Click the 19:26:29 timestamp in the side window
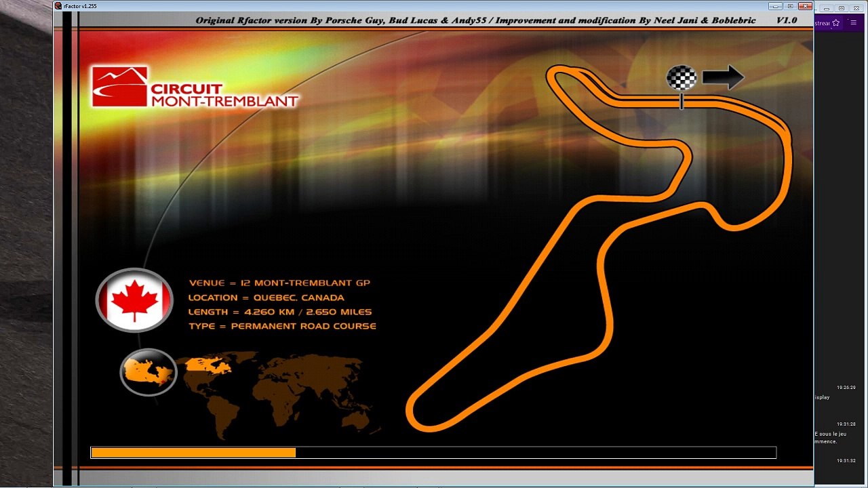Image resolution: width=868 pixels, height=488 pixels. tap(846, 388)
